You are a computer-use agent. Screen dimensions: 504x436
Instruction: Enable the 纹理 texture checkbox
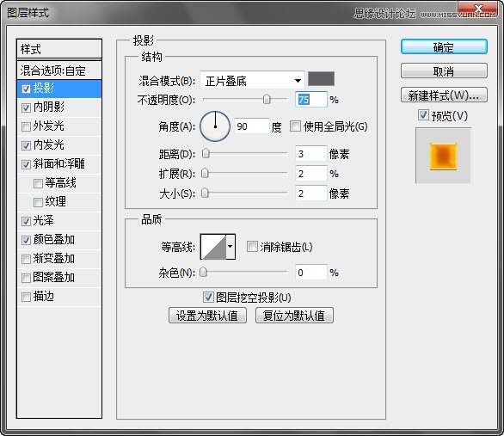click(x=38, y=202)
